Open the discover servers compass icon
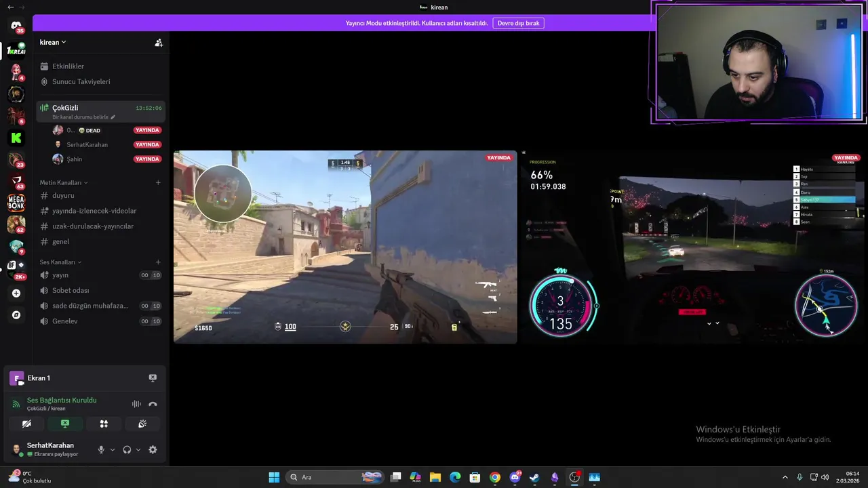This screenshot has height=488, width=868. point(16,315)
